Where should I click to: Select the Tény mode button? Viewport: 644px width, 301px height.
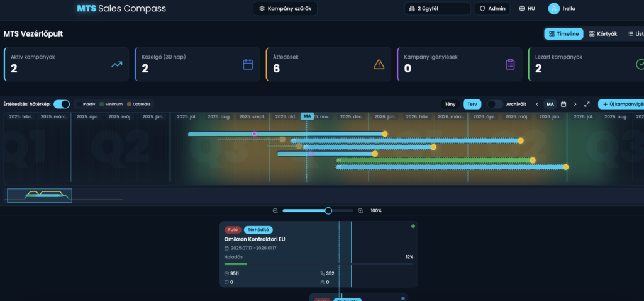pos(450,104)
